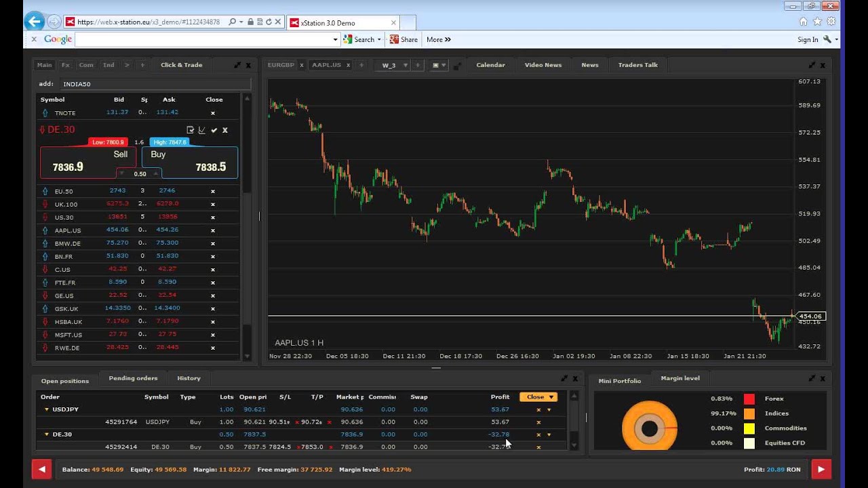Increase the DE.30 trade volume

coord(155,174)
